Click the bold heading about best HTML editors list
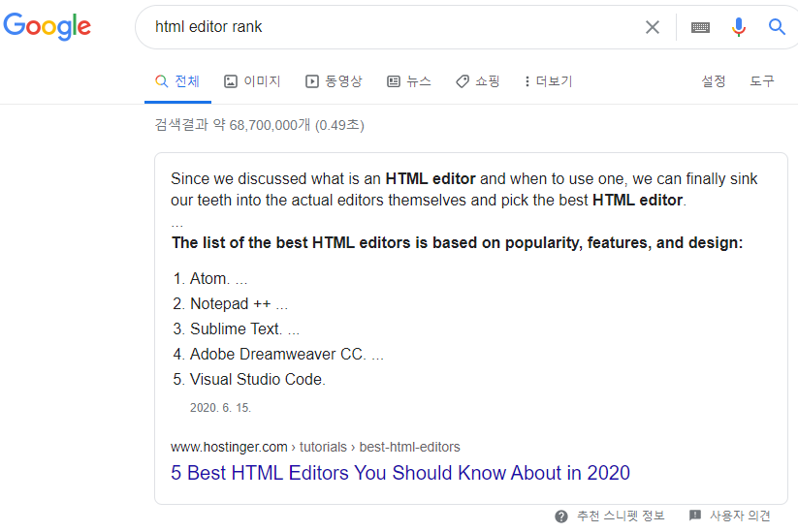 (457, 242)
